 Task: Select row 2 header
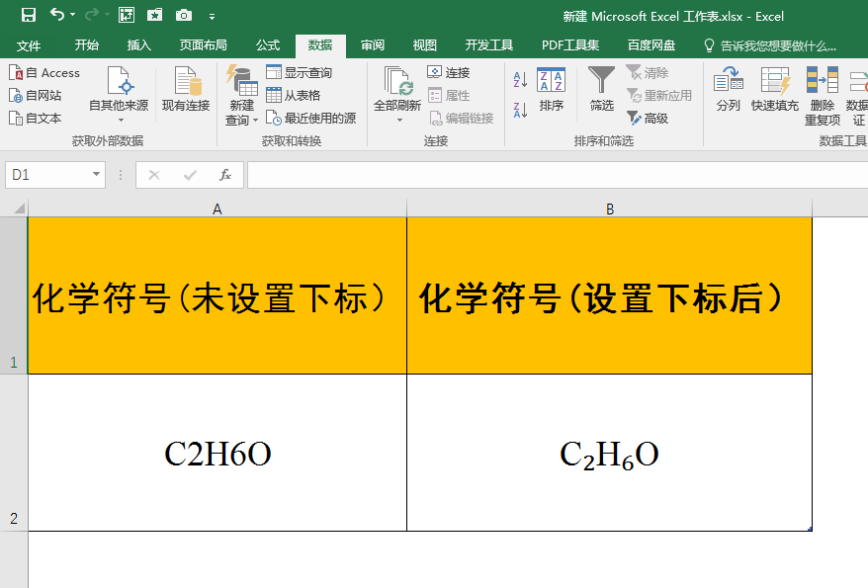point(14,453)
